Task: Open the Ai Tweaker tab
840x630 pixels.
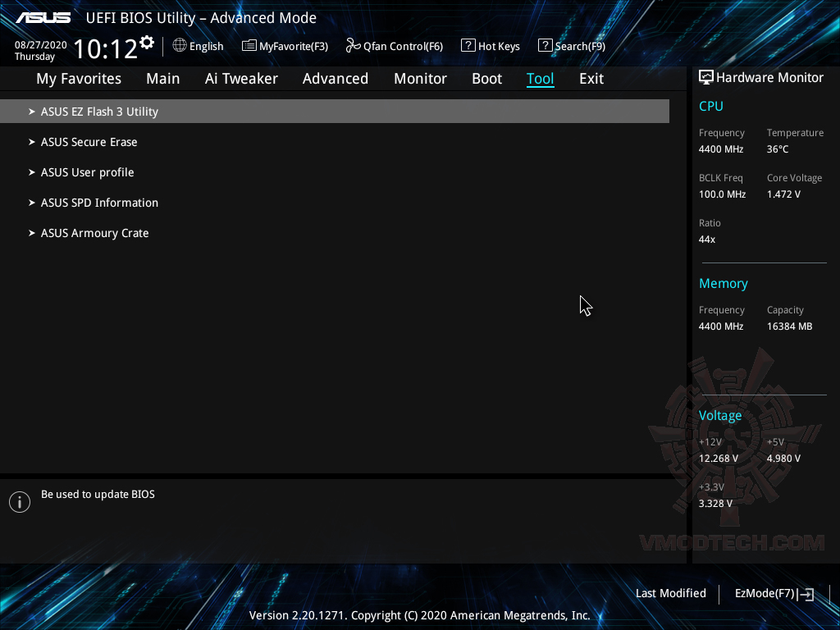Action: 241,79
